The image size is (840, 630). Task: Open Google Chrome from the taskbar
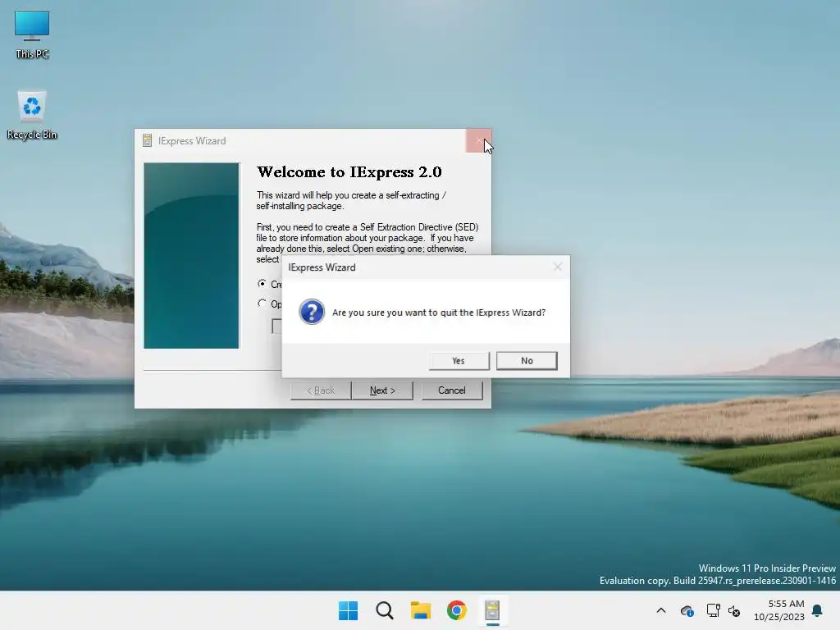456,610
